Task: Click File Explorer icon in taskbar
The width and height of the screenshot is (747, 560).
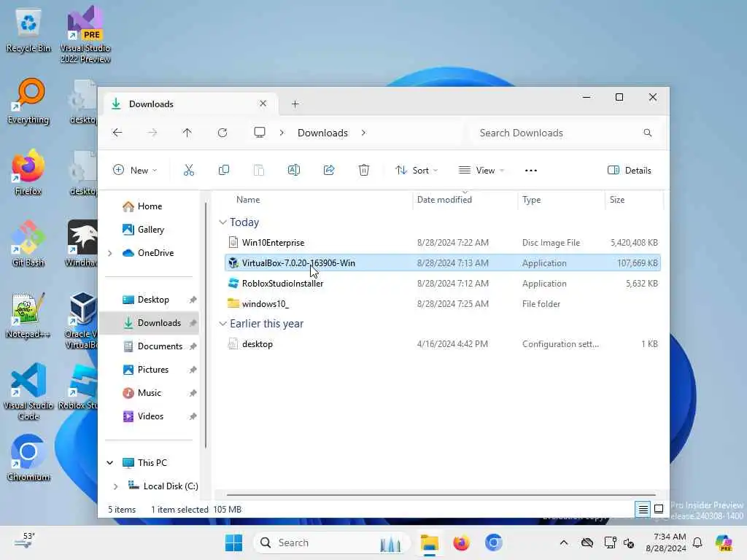Action: pos(429,542)
